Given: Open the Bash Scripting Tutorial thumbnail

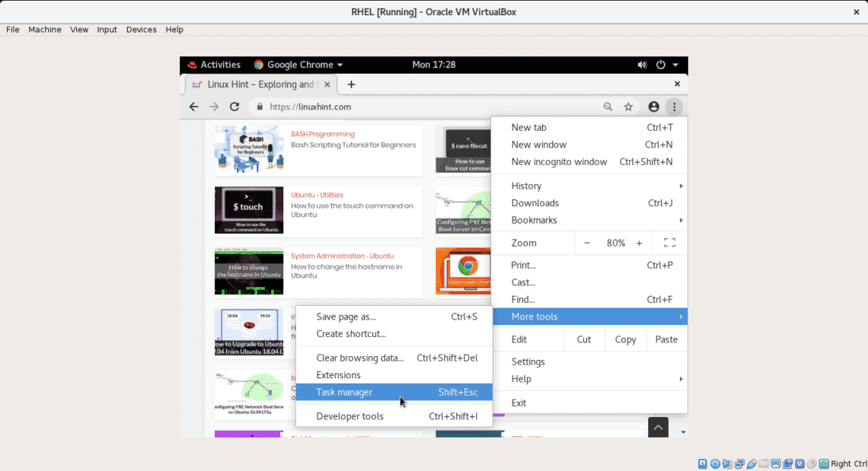Looking at the screenshot, I should [x=249, y=149].
